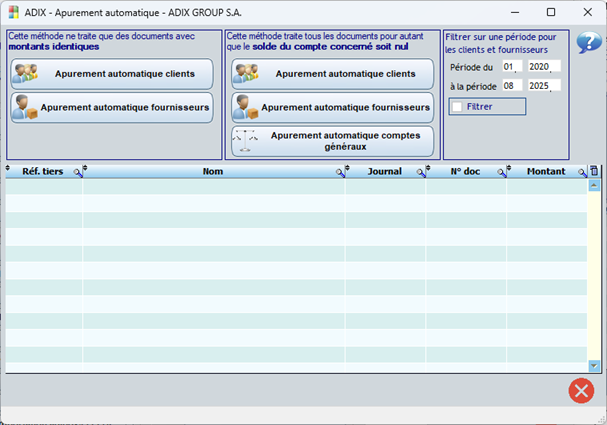Open search magnifier in N° doc column
The image size is (607, 425).
502,173
